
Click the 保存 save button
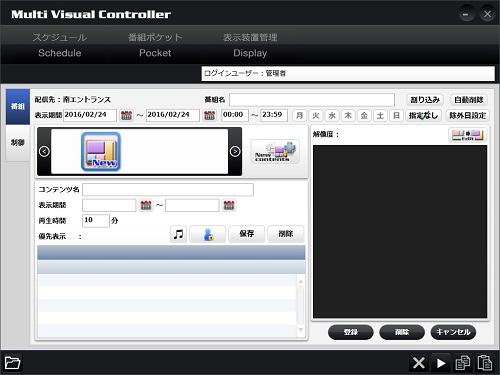pos(247,234)
